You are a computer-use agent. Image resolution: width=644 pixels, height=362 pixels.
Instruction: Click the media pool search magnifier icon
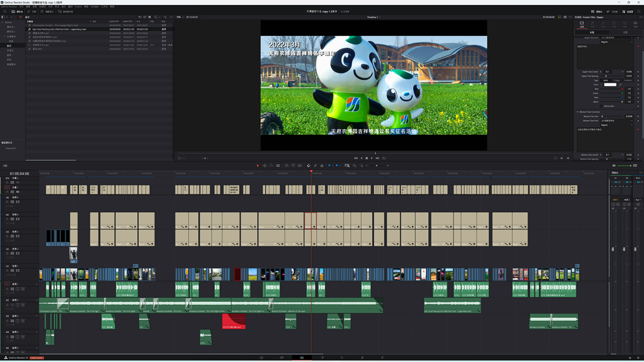pyautogui.click(x=156, y=17)
